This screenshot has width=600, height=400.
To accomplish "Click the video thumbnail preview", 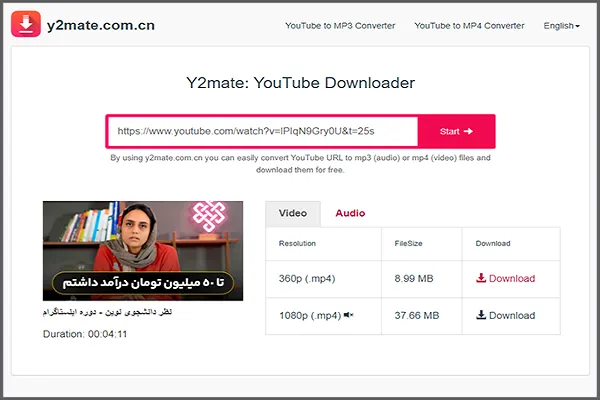I will tap(143, 251).
